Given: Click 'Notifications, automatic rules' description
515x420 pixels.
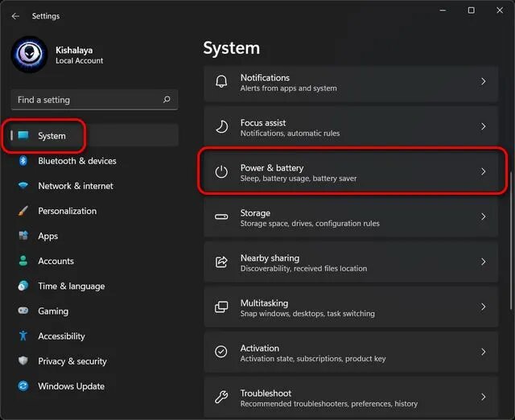Looking at the screenshot, I should coord(290,134).
